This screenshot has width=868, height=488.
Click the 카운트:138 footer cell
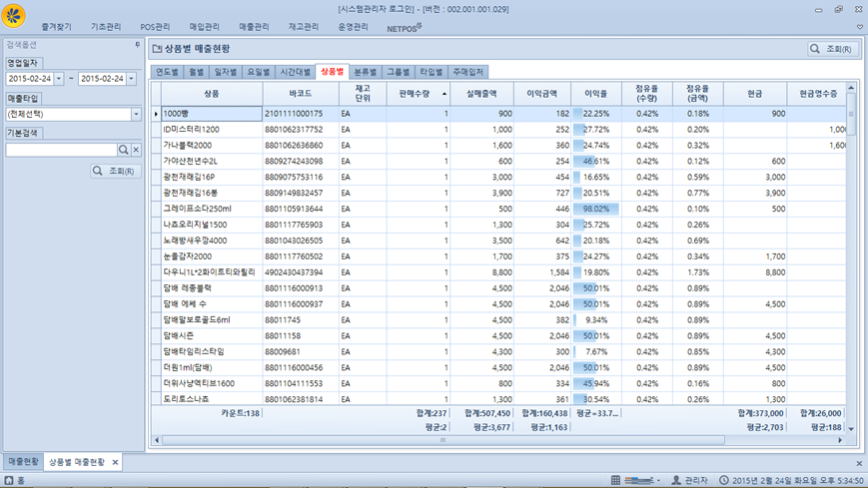tap(241, 413)
